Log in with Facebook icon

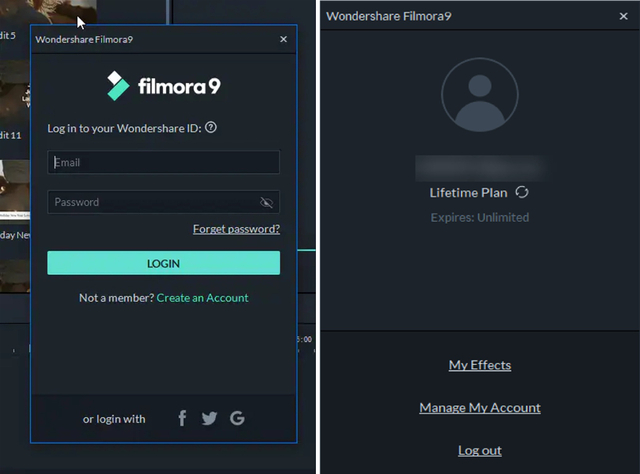coord(182,418)
